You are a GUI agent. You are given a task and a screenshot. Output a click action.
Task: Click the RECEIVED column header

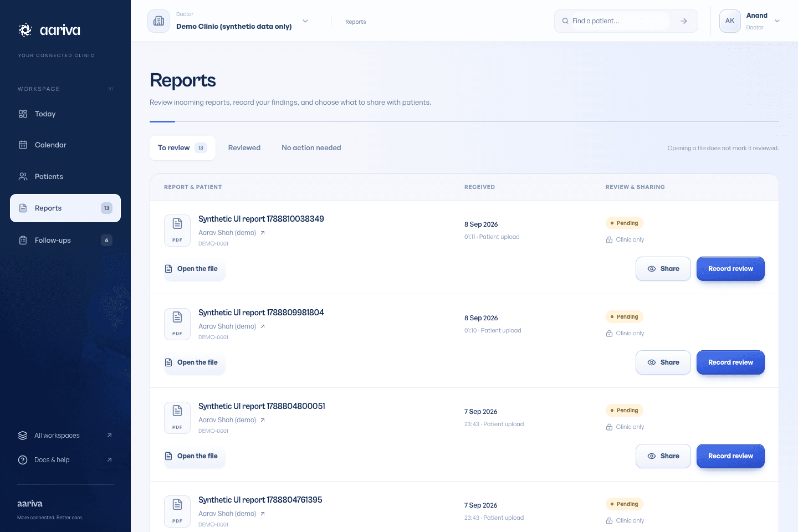click(x=479, y=187)
